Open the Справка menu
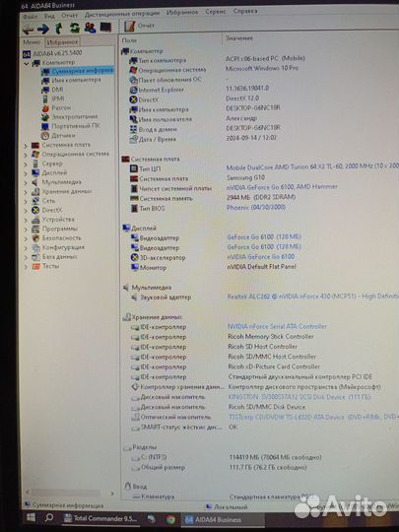Screen dimensions: 399x532 (x=245, y=11)
